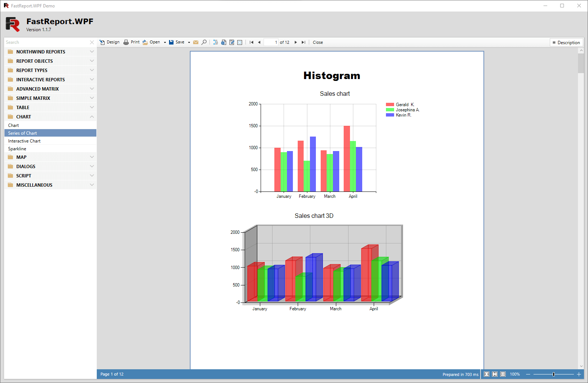Viewport: 588px width, 383px height.
Task: Open the dropdown arrow next to Open
Action: [165, 42]
